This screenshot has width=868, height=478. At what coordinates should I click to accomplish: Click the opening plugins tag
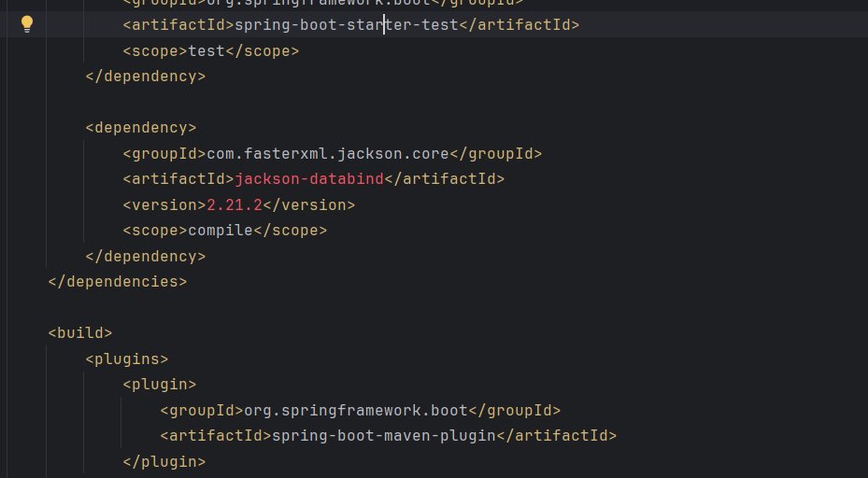click(x=126, y=358)
